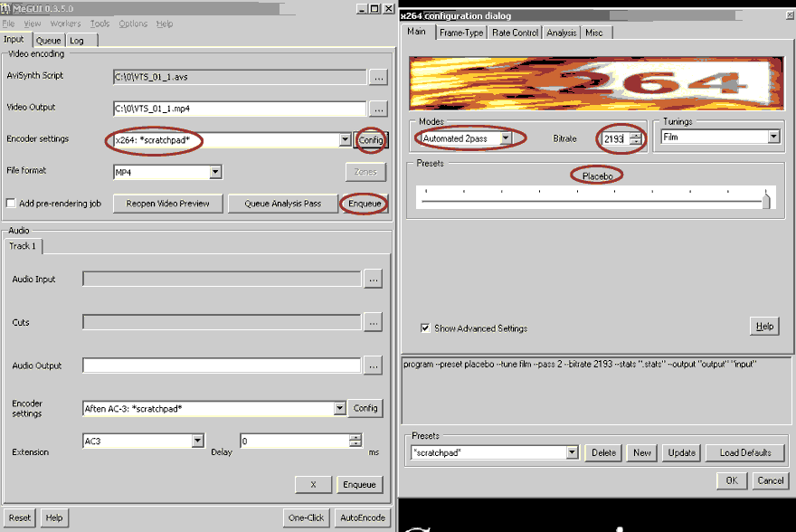
Task: Switch to the Rate Control tab
Action: click(x=516, y=33)
